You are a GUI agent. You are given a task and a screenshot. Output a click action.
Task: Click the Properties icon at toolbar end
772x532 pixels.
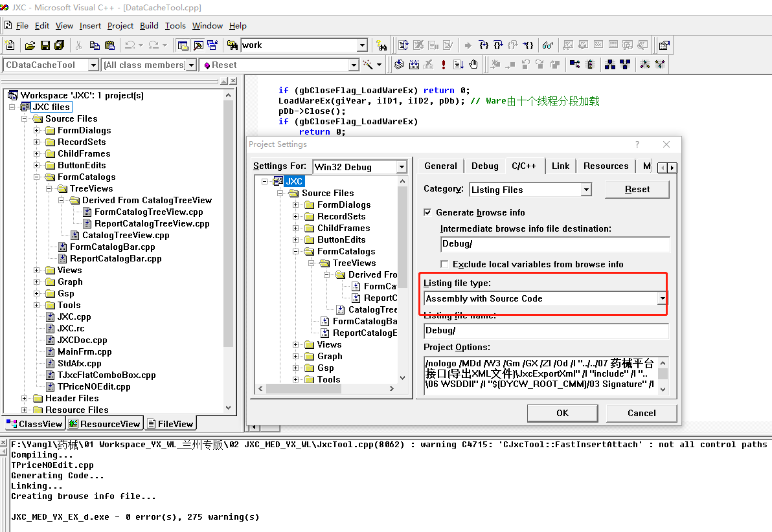click(x=664, y=45)
